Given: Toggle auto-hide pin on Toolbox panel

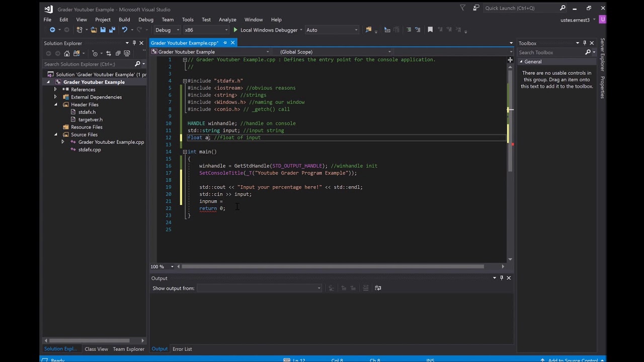Looking at the screenshot, I should [x=585, y=43].
